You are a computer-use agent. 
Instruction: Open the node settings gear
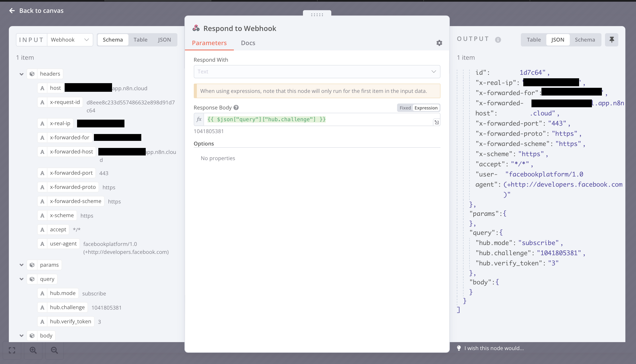coord(439,43)
